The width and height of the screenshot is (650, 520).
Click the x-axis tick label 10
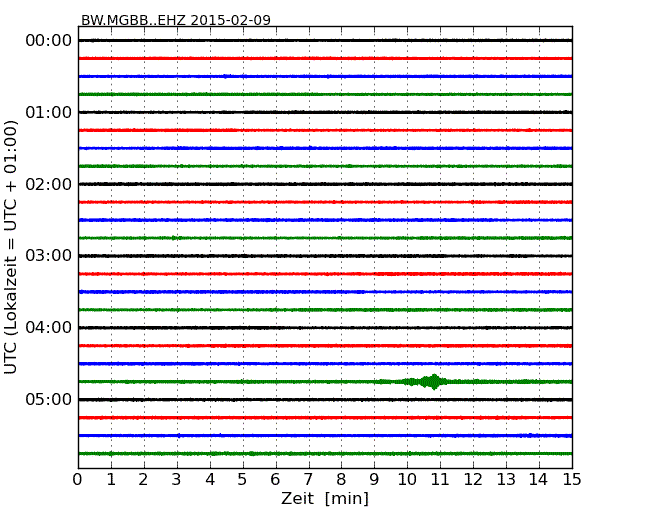(x=407, y=480)
